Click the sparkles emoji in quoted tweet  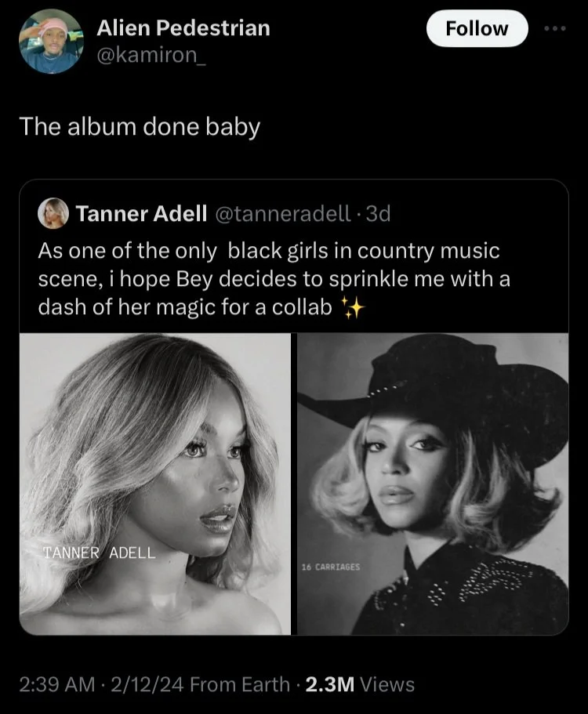pyautogui.click(x=354, y=308)
